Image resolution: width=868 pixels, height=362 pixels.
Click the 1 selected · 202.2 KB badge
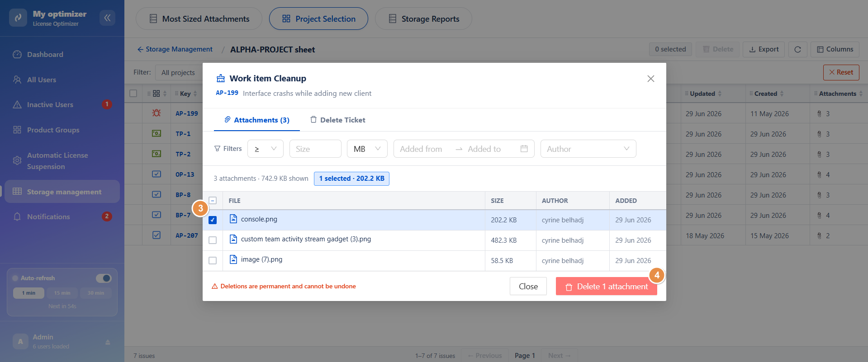(352, 179)
